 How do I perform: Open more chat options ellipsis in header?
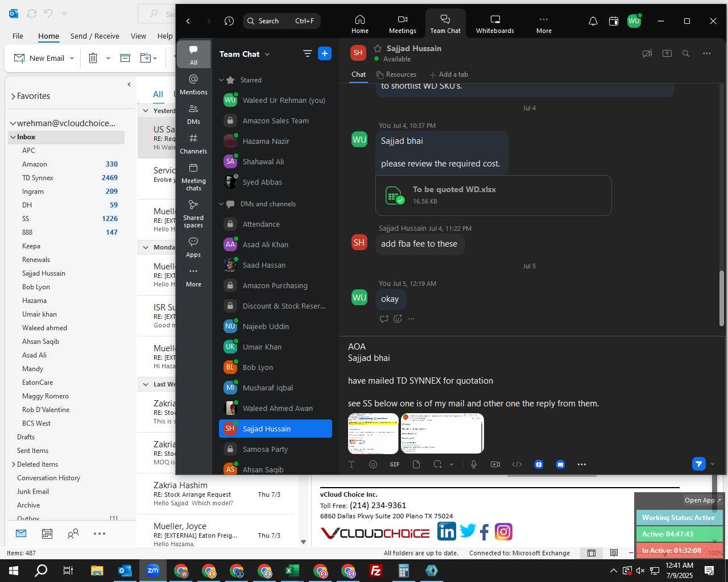point(707,53)
